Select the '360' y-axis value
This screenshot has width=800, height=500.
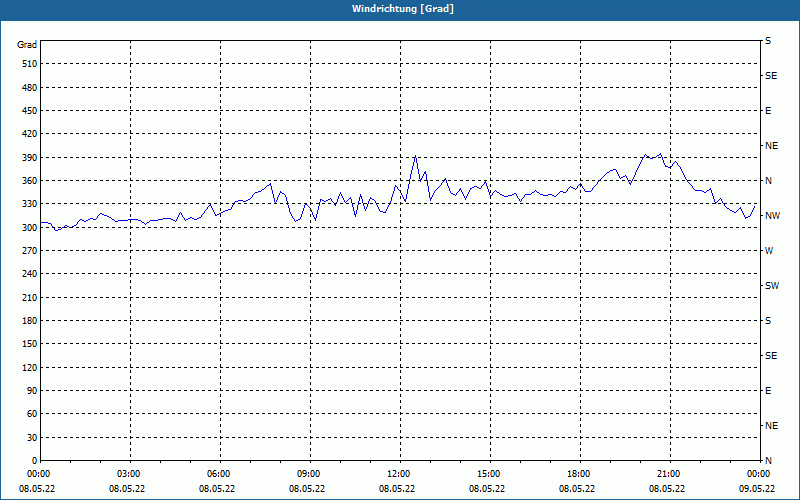(30, 181)
